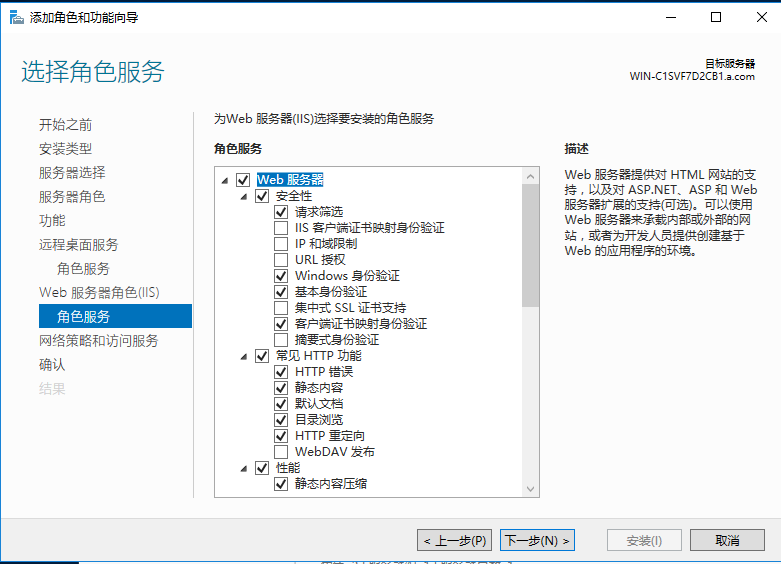Check IIS 客户端证书映射身份验证 checkbox
This screenshot has height=564, width=781.
(281, 228)
